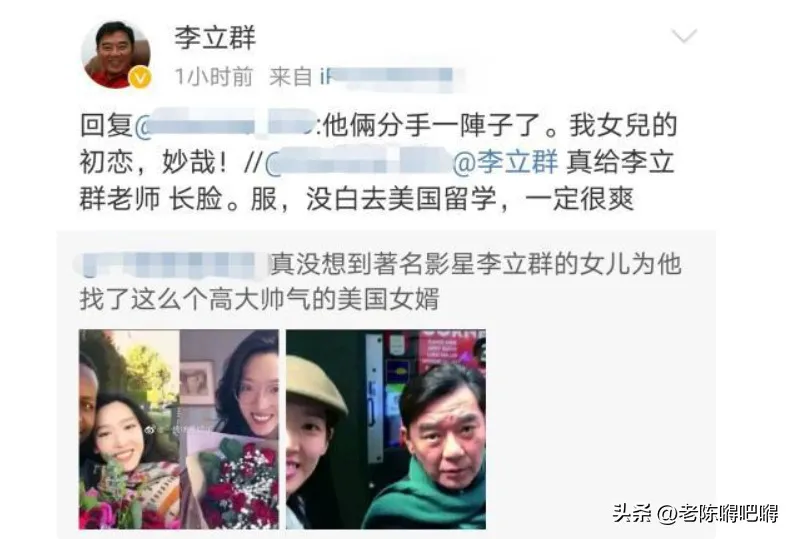794x539 pixels.
Task: Open the blurred username after the slashes
Action: click(359, 163)
